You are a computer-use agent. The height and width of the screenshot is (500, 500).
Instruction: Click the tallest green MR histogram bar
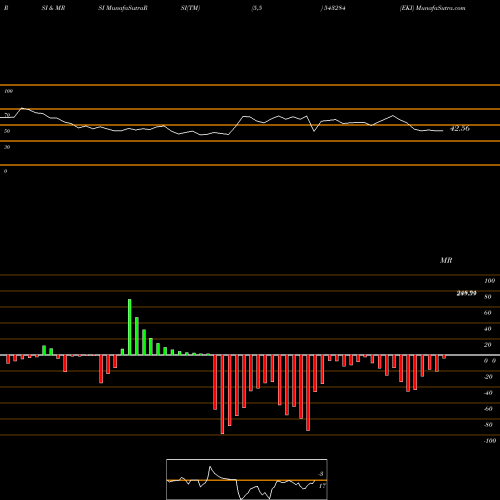coord(130,327)
